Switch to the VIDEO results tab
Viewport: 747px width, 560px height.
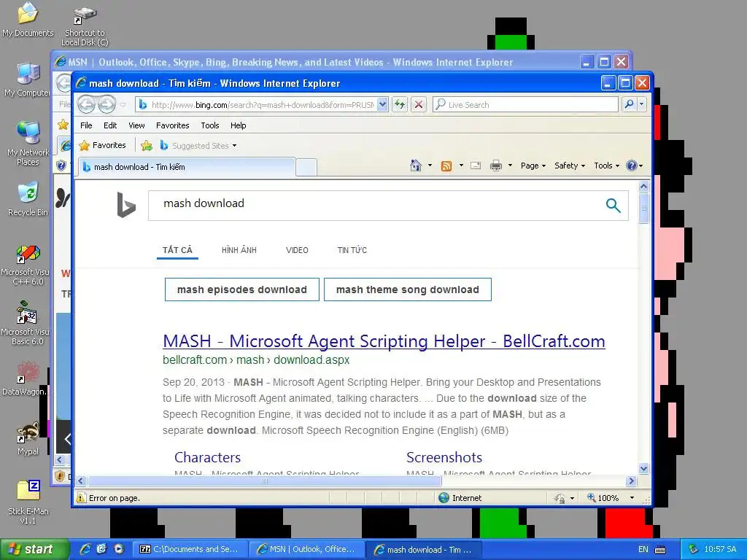tap(297, 250)
